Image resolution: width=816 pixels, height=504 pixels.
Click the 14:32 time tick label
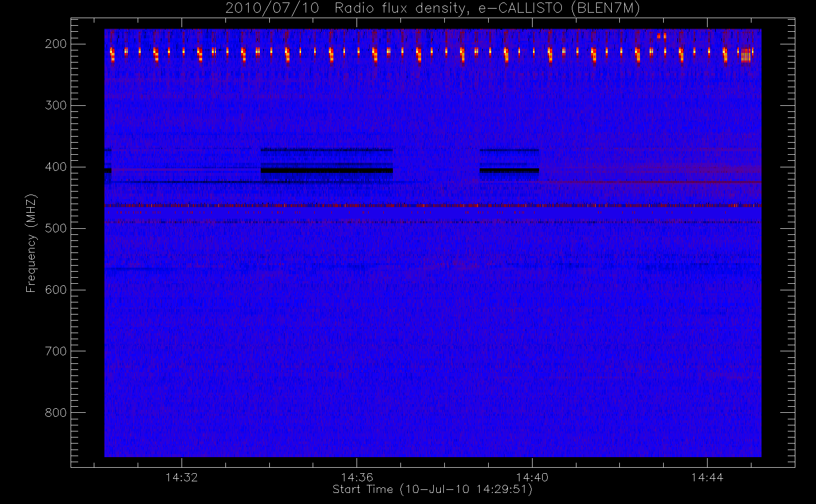coord(182,477)
